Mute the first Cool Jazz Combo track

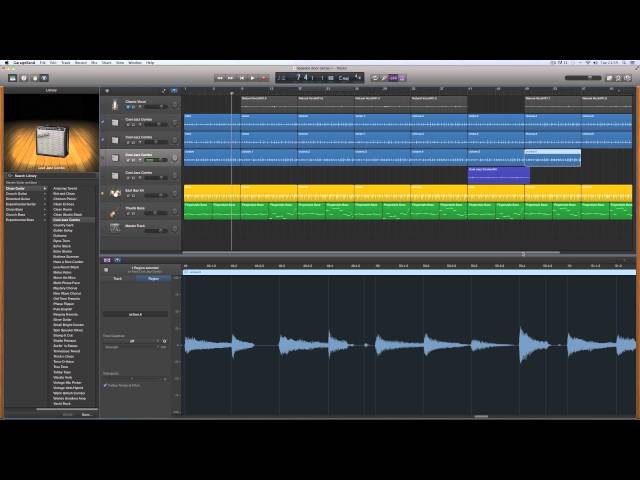tap(128, 125)
